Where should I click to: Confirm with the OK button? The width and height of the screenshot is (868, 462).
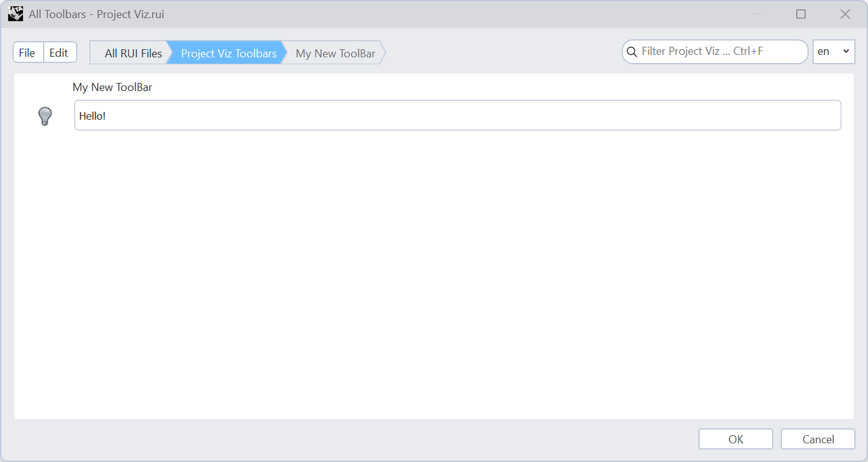pyautogui.click(x=736, y=439)
